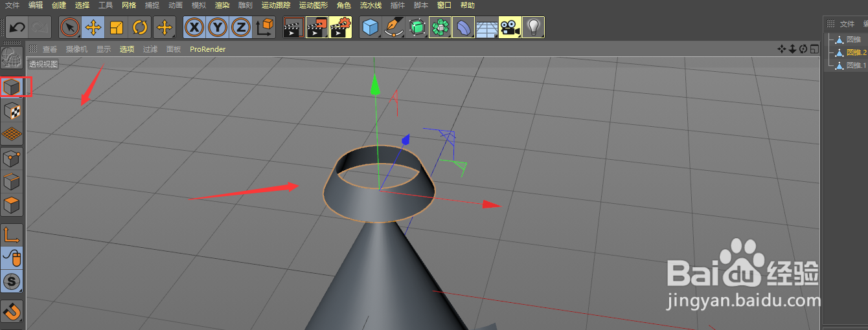Open the floor/environment grid icon
This screenshot has width=868, height=330.
pyautogui.click(x=486, y=27)
